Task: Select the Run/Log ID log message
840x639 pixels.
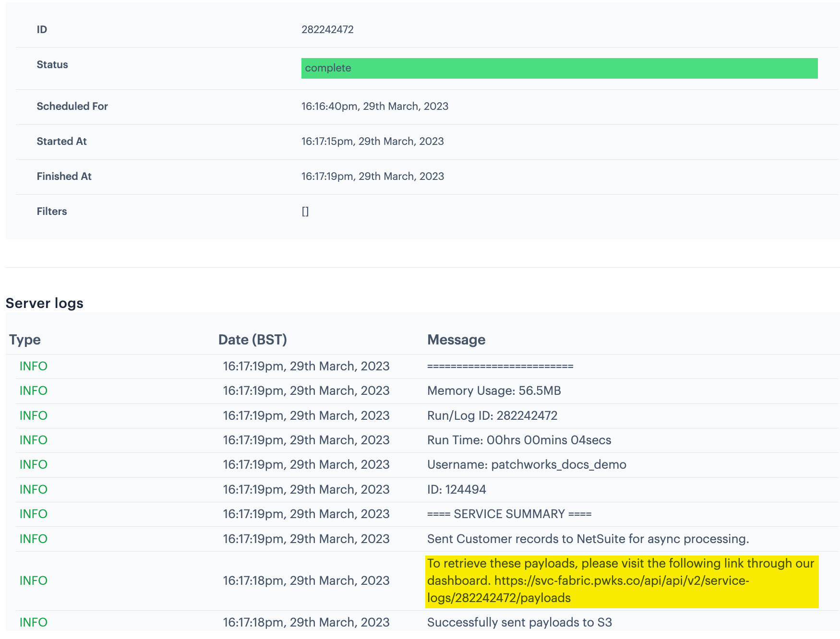Action: click(492, 415)
